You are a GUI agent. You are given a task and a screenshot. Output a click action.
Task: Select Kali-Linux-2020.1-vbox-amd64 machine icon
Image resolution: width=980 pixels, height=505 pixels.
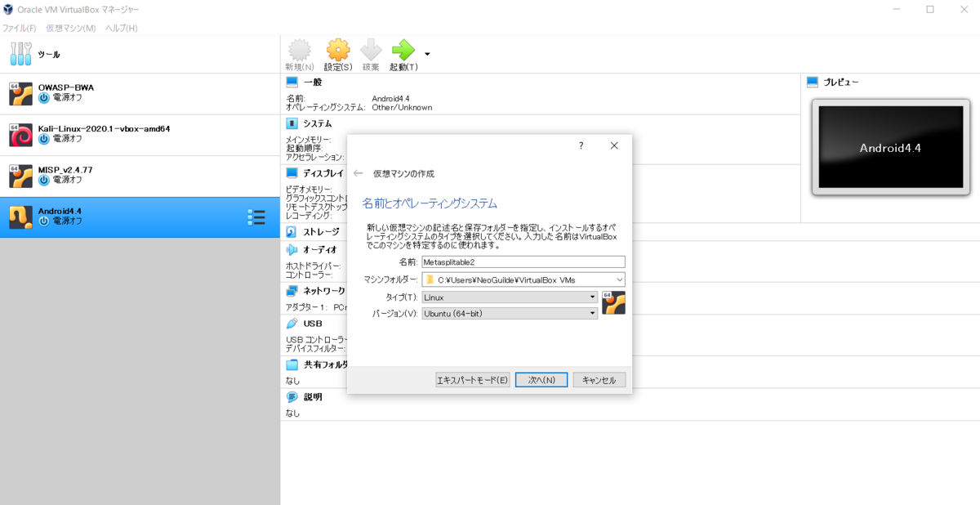click(x=20, y=135)
